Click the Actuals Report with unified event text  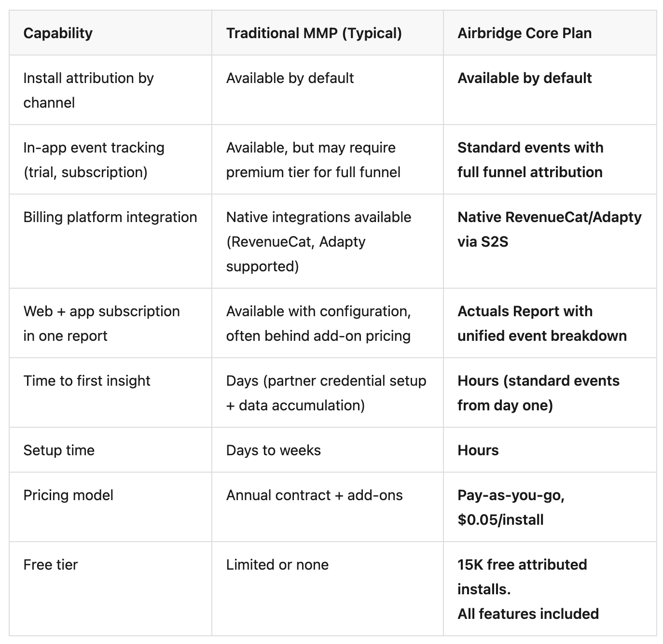pos(542,323)
